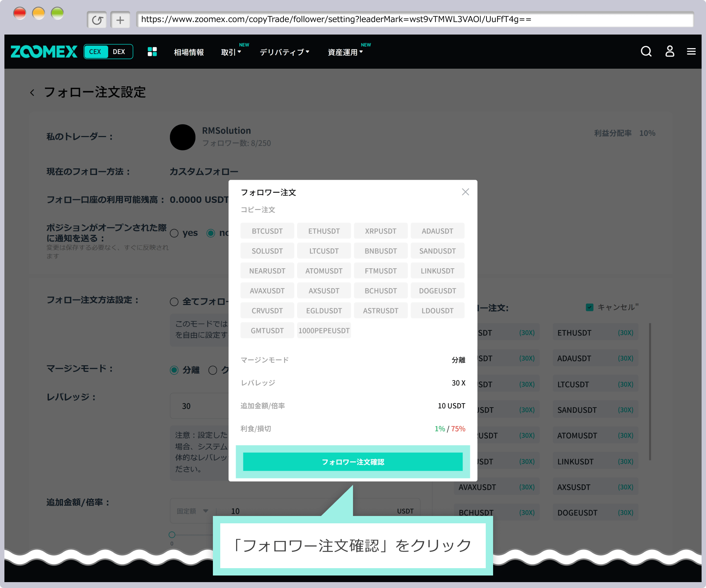Click the NEARUSDT chip in dialog

tap(267, 271)
